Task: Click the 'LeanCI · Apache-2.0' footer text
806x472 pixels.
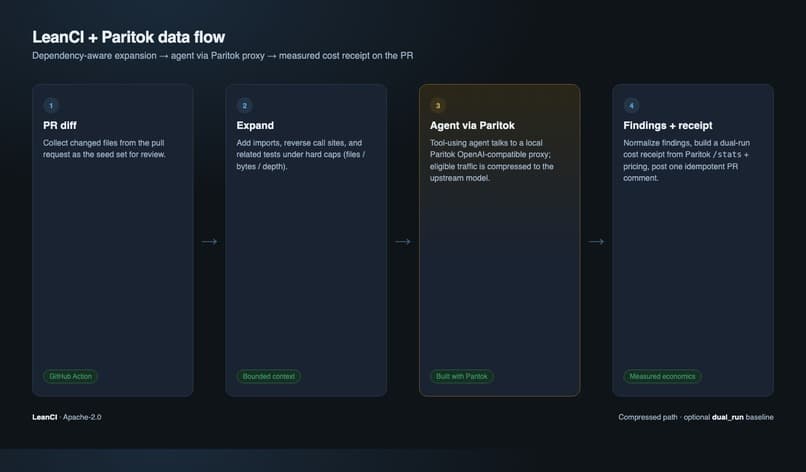Action: [67, 417]
